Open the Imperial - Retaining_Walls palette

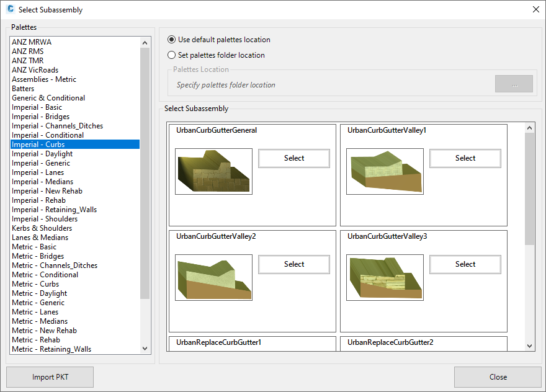click(75, 210)
